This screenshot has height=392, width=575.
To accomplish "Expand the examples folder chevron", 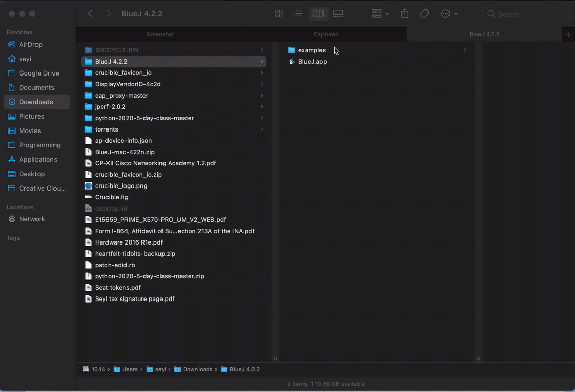I will click(x=465, y=50).
